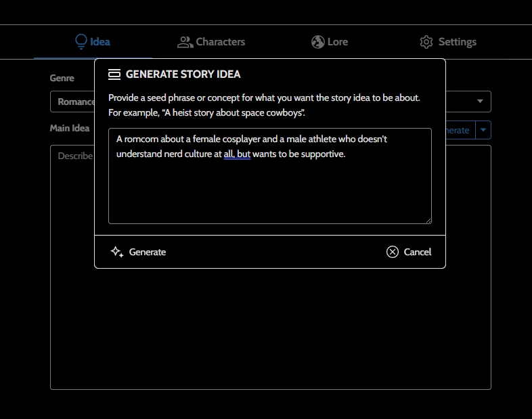This screenshot has height=419, width=532.
Task: Open the Genre combo box showing Romance
Action: pyautogui.click(x=73, y=102)
